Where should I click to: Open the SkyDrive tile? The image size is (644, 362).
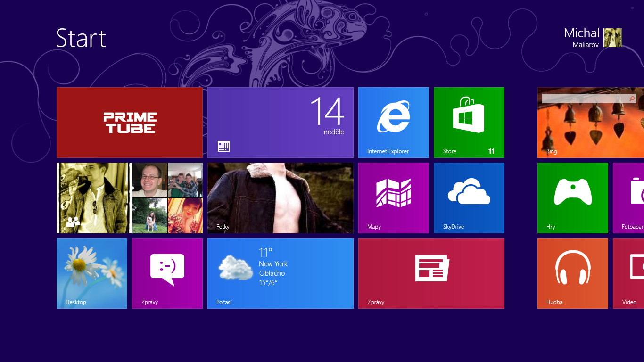coord(469,198)
